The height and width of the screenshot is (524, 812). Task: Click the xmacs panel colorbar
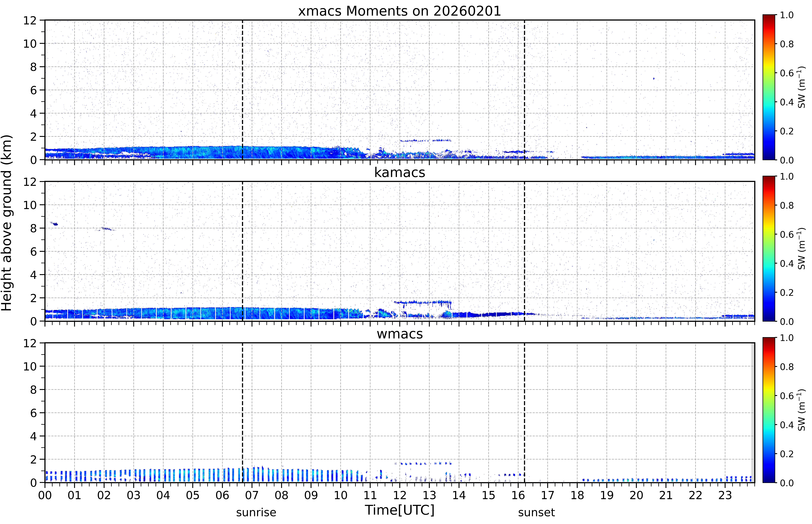point(769,87)
